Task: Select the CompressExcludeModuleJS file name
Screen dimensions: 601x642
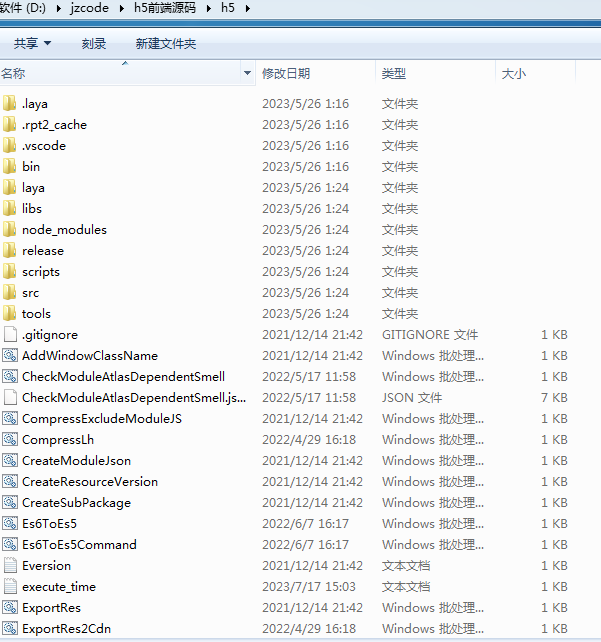Action: tap(102, 418)
